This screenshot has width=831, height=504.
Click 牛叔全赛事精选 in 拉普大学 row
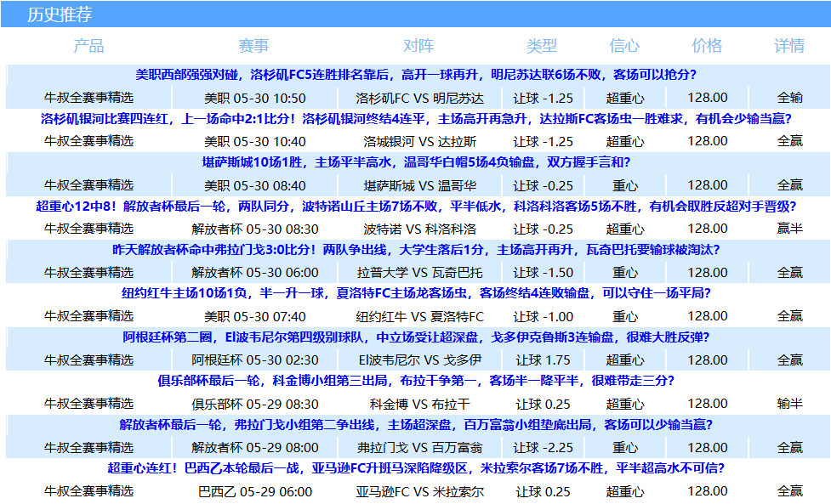(x=88, y=273)
